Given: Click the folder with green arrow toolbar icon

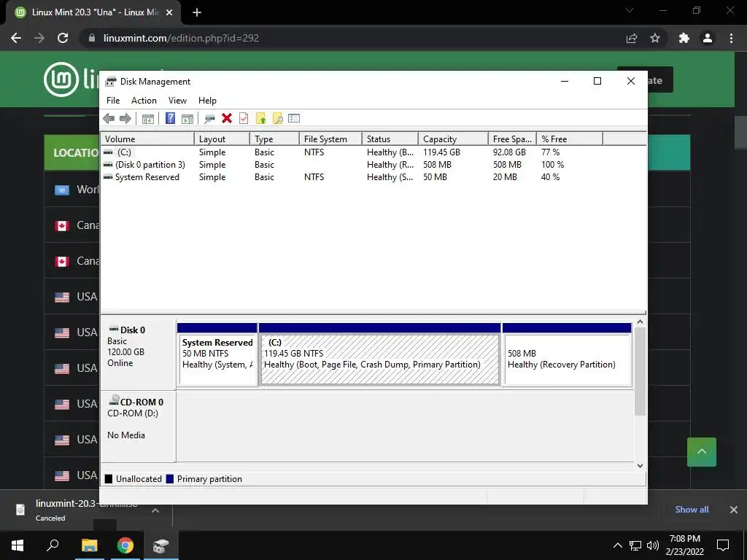Looking at the screenshot, I should coord(260,118).
